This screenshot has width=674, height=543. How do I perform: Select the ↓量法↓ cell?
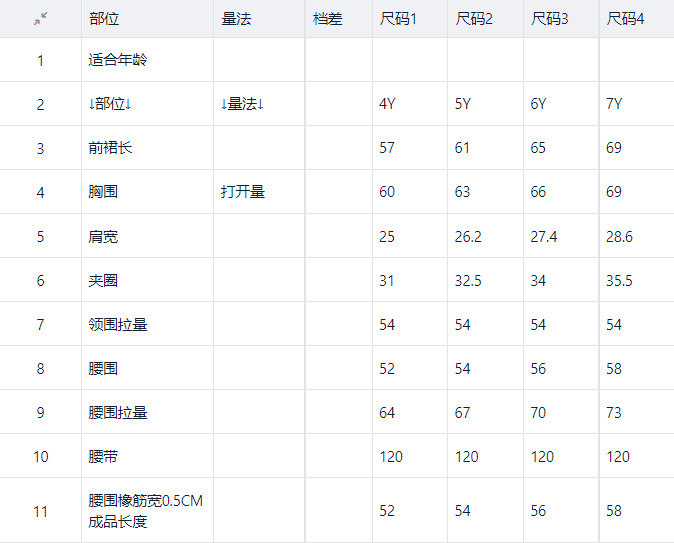click(249, 104)
